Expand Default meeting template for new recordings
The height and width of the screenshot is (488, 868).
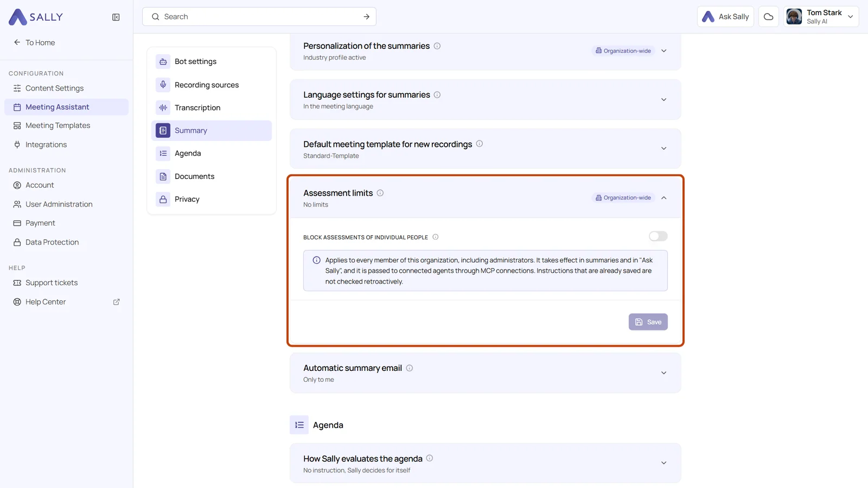663,149
